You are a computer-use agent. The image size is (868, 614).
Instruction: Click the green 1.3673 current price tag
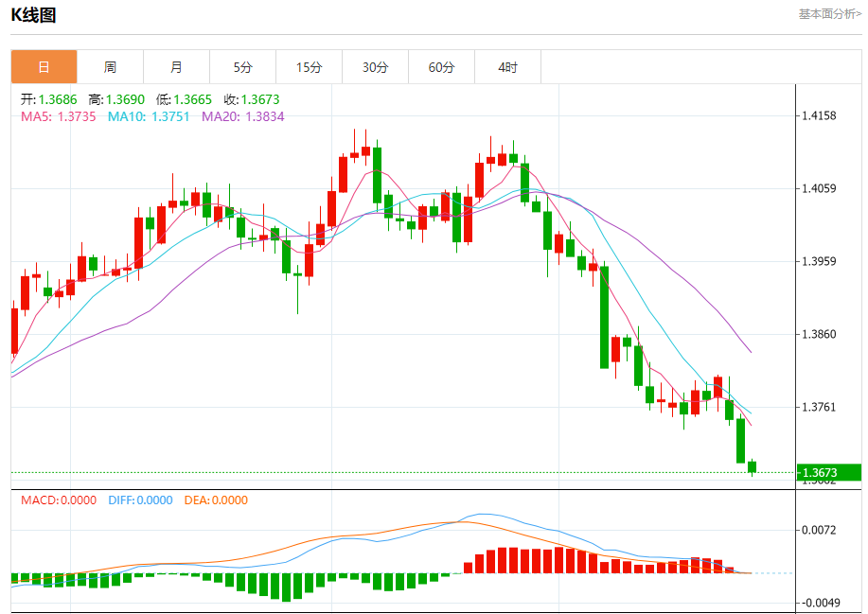pyautogui.click(x=826, y=472)
